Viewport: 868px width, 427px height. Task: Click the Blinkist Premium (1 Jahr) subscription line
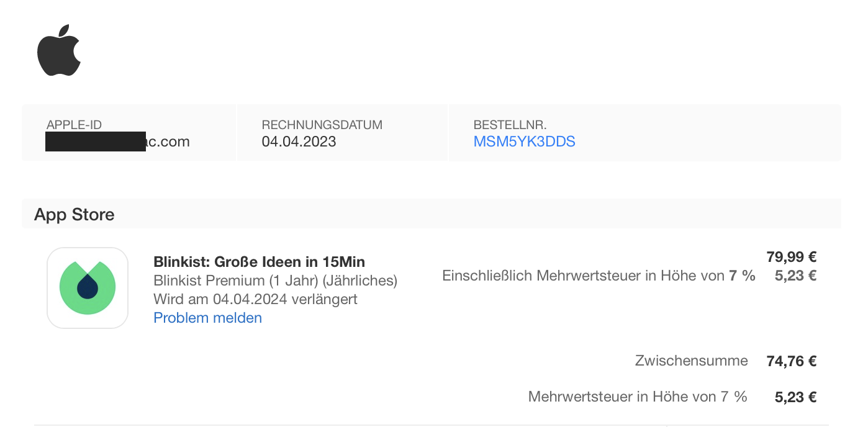[x=275, y=281]
